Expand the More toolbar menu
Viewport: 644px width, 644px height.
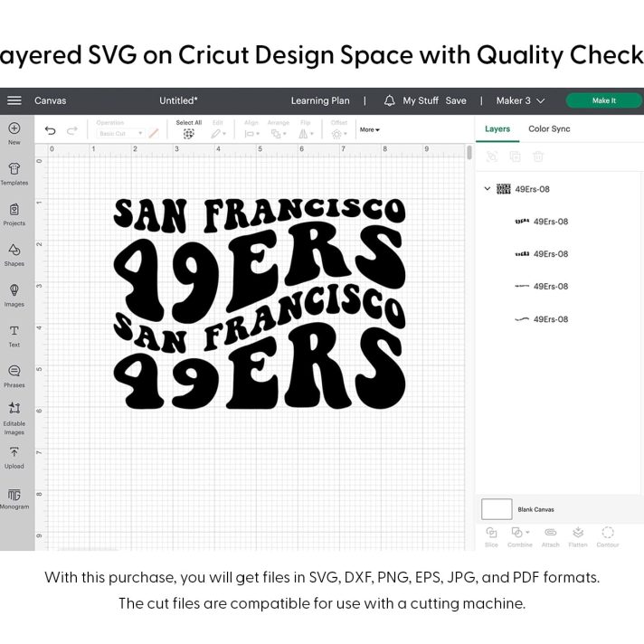tap(370, 129)
